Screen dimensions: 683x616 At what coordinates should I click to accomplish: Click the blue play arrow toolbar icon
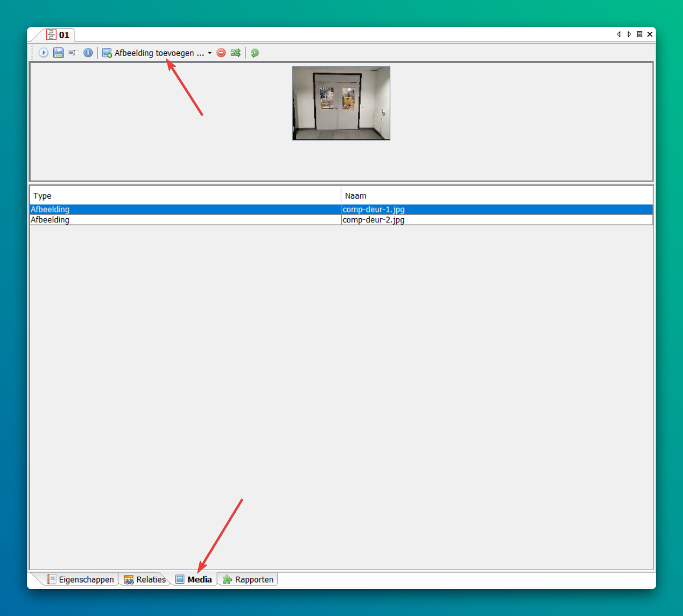(x=44, y=53)
